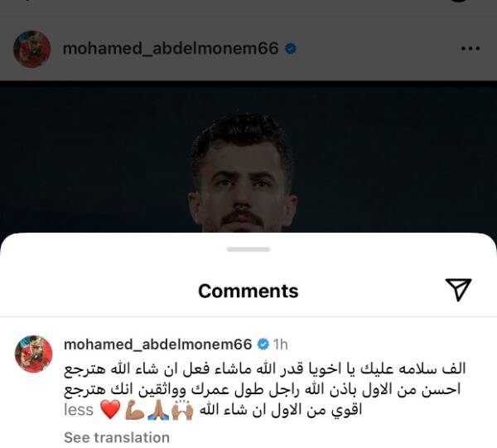Click See translation under the comment
The width and height of the screenshot is (497, 448).
point(117,437)
